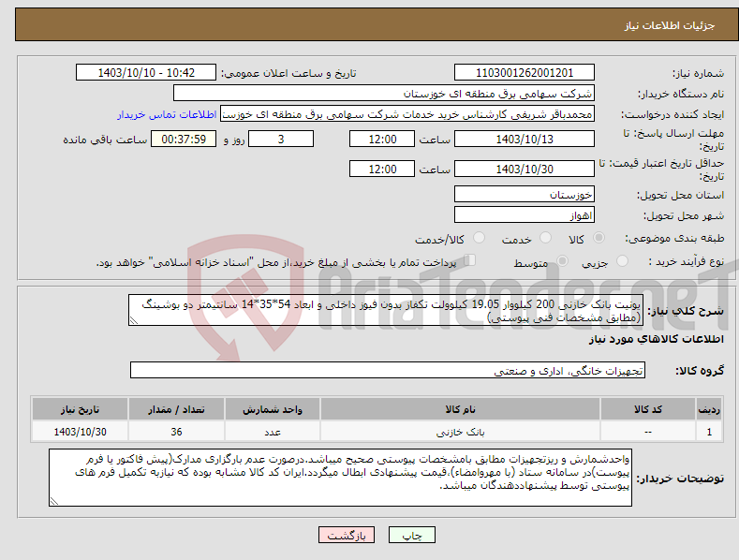Click the goods group field تجهیزات خانگی

click(x=388, y=371)
